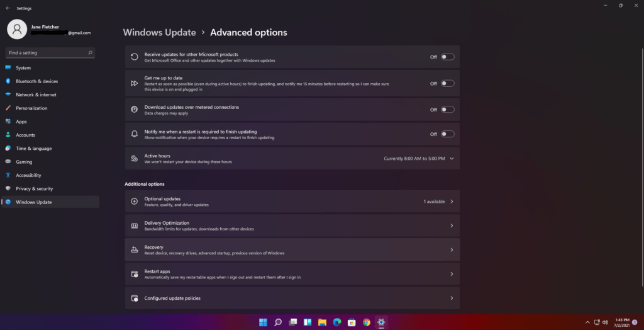Viewport: 644px width, 330px height.
Task: Go to Time & language settings
Action: pyautogui.click(x=50, y=149)
